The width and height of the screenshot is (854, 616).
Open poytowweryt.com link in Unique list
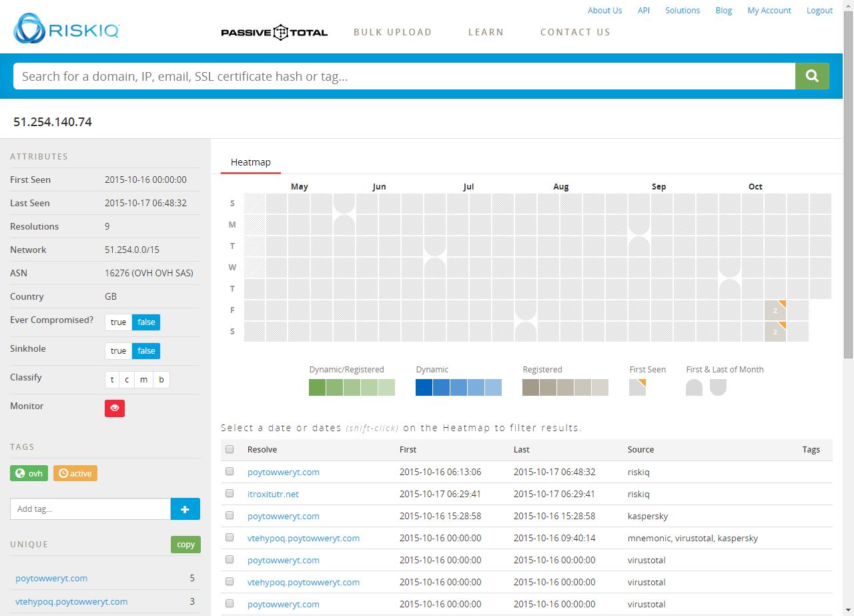pos(51,578)
